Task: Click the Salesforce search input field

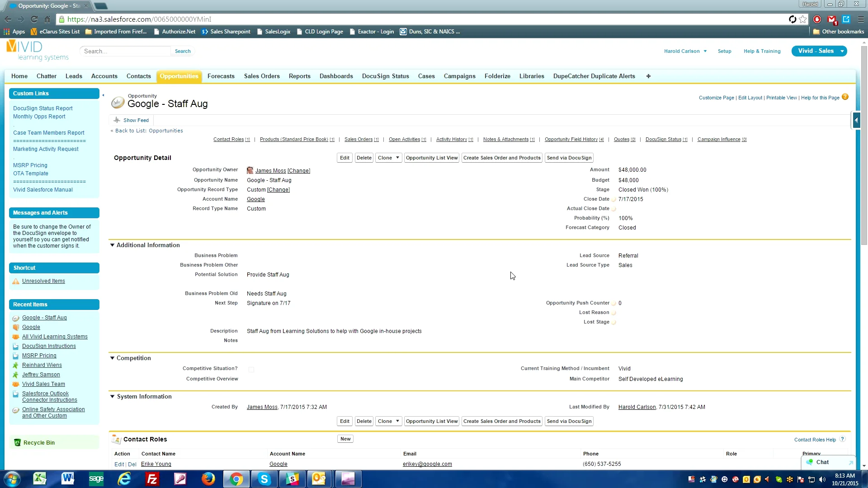Action: (126, 51)
